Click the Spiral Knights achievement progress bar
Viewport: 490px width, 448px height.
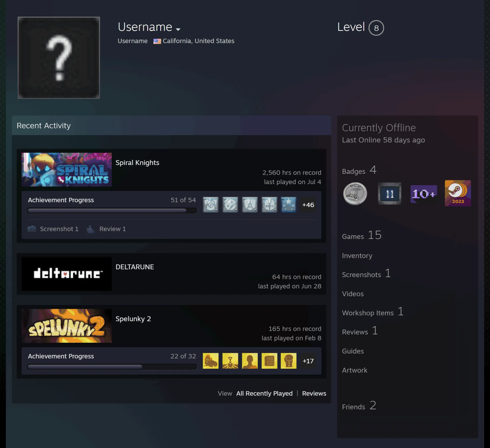112,211
